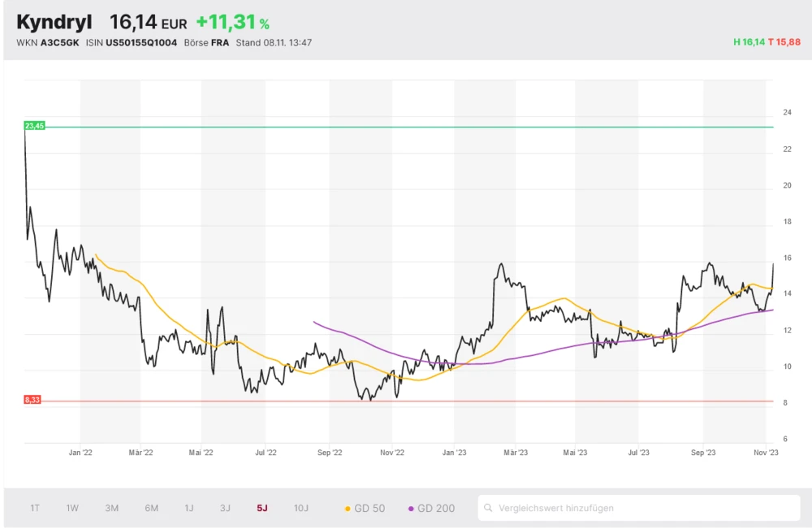Screen dimensions: 812x529
Task: Choose the 6M chart period
Action: [151, 509]
